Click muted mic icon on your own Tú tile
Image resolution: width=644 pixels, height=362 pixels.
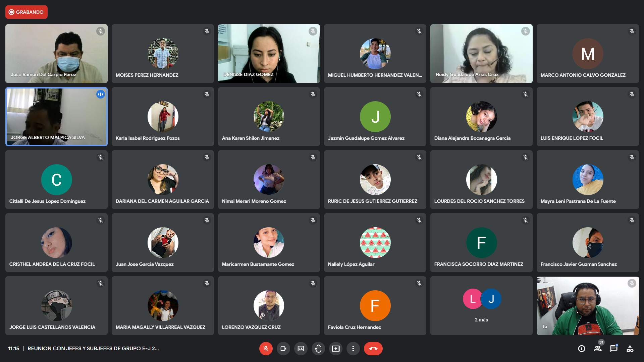click(632, 283)
